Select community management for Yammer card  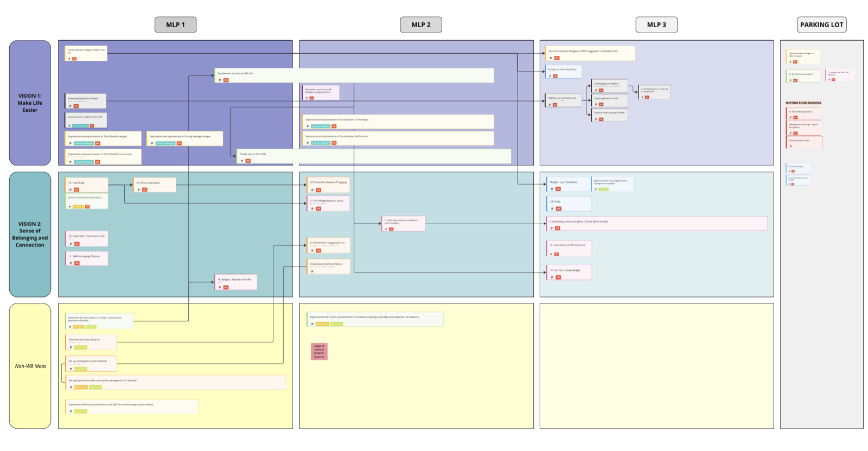pyautogui.click(x=176, y=383)
